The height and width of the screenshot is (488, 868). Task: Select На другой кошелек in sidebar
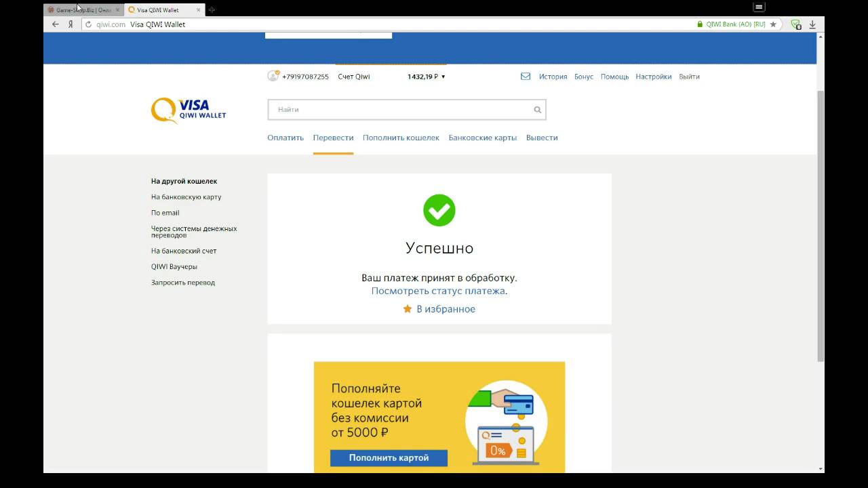point(184,181)
